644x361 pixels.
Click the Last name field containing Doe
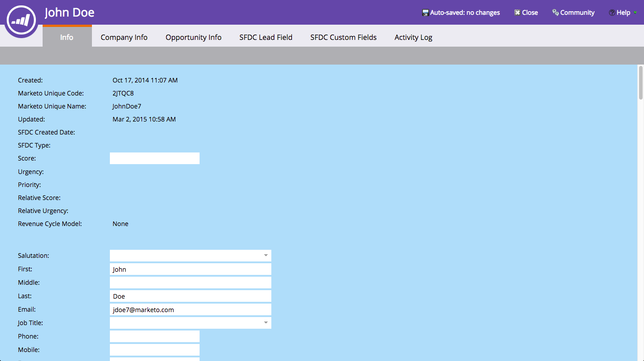coord(191,296)
